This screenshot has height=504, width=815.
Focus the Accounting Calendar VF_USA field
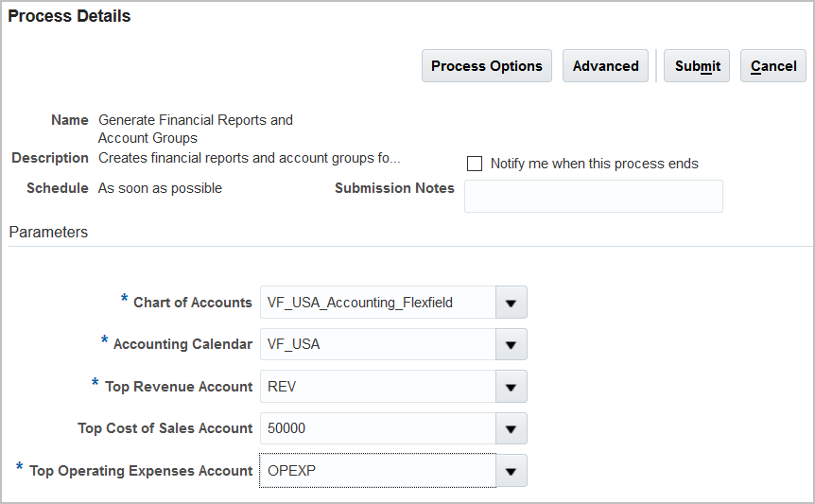[x=377, y=344]
